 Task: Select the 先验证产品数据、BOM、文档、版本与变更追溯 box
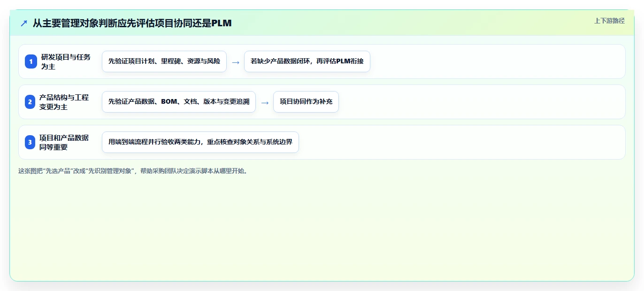pyautogui.click(x=179, y=102)
